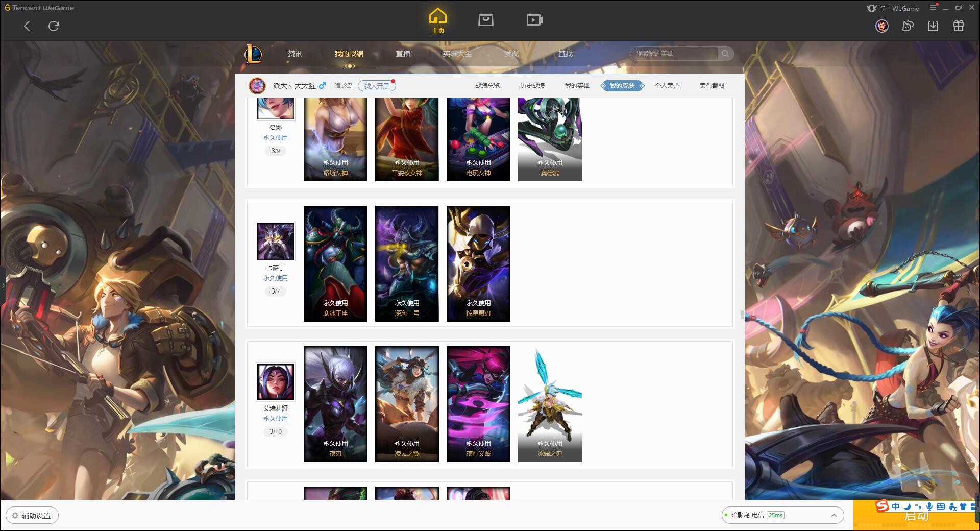Open the 夜行义贼 skin card

(x=478, y=404)
